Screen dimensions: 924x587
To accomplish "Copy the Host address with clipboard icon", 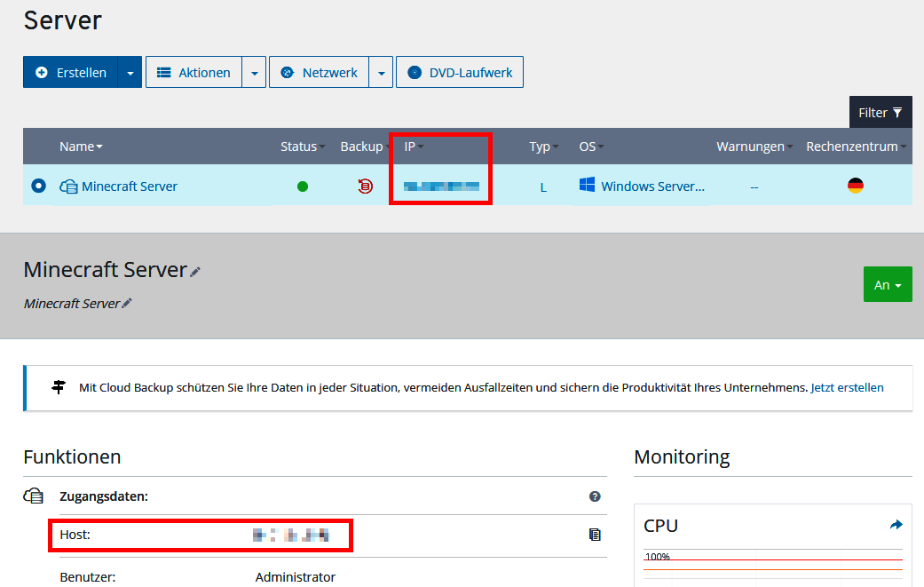I will click(595, 535).
